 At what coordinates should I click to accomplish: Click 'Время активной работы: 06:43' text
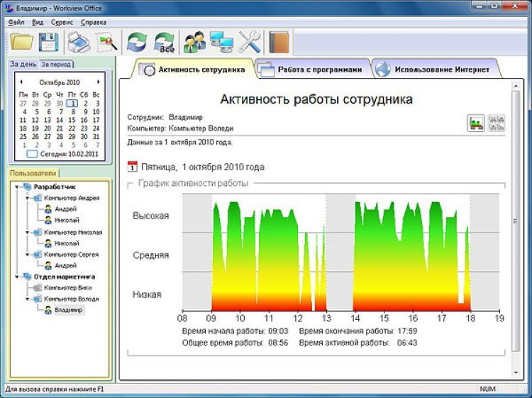(358, 343)
